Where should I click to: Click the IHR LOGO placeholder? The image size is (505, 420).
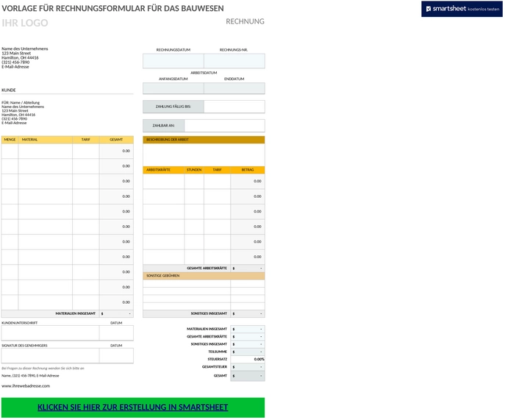coord(25,23)
